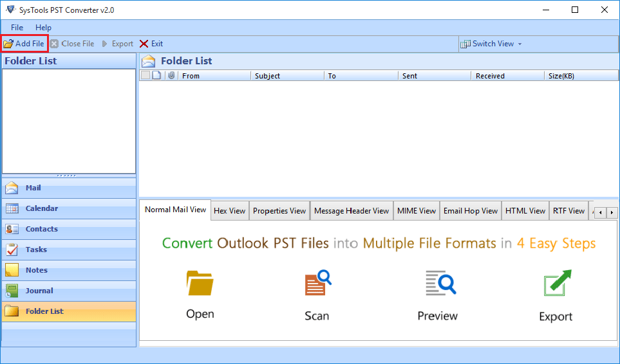Click the Notes label in sidebar
The height and width of the screenshot is (364, 620).
click(x=37, y=270)
